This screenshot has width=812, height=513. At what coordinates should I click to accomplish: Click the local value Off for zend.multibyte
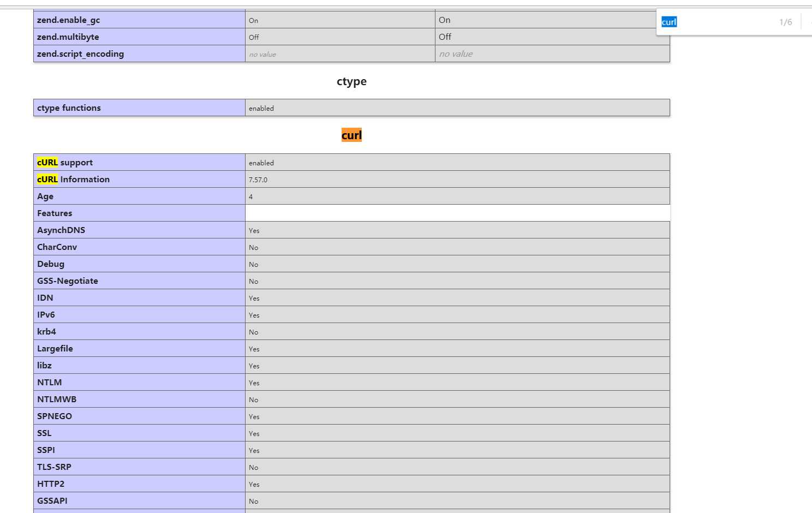254,38
